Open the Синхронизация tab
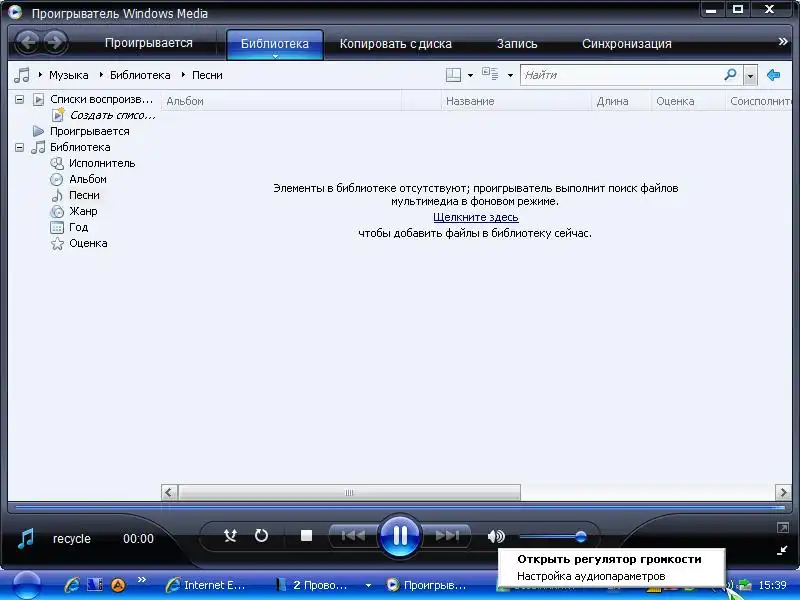 pyautogui.click(x=627, y=44)
